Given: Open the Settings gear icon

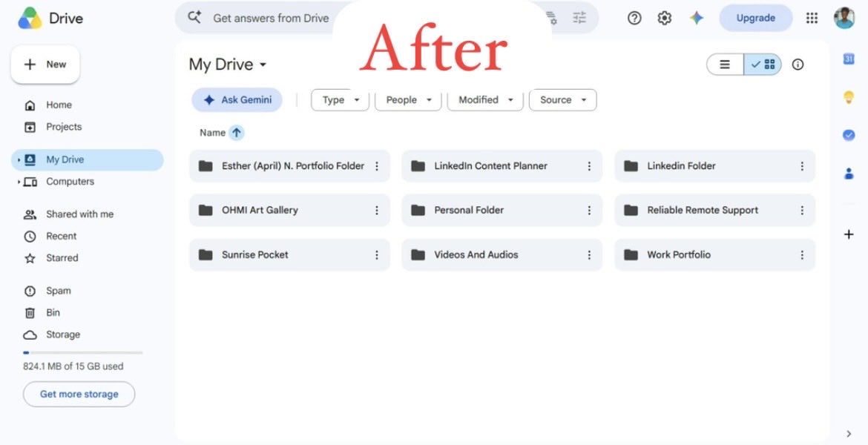Looking at the screenshot, I should click(664, 19).
